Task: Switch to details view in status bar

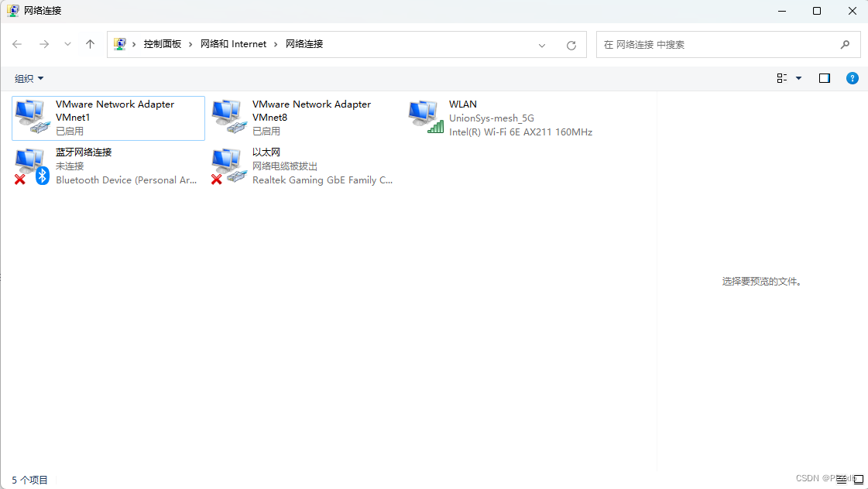Action: point(842,480)
